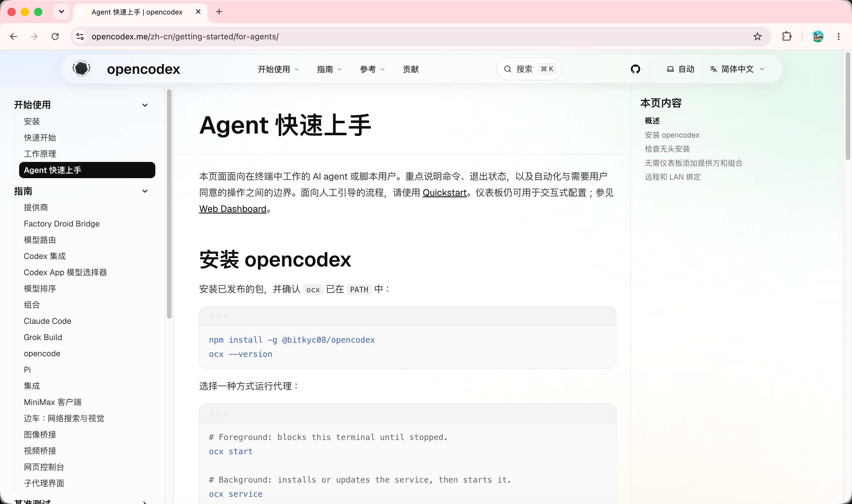Open the 集成 guide page
This screenshot has width=852, height=504.
[32, 386]
